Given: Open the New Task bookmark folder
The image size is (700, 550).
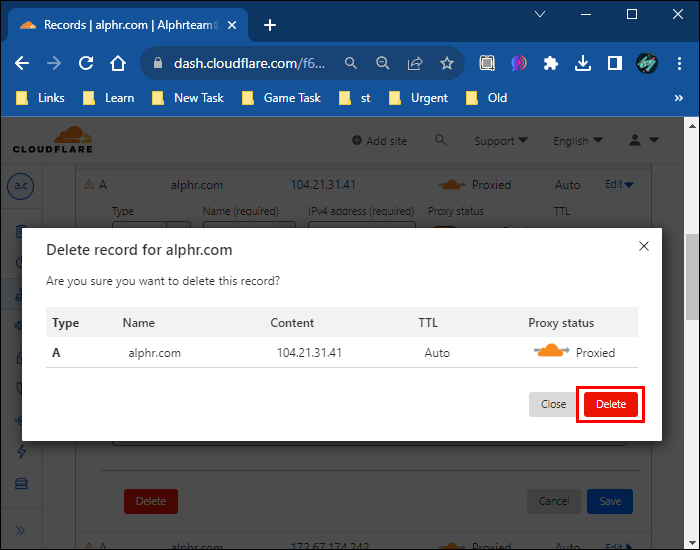Looking at the screenshot, I should tap(188, 98).
